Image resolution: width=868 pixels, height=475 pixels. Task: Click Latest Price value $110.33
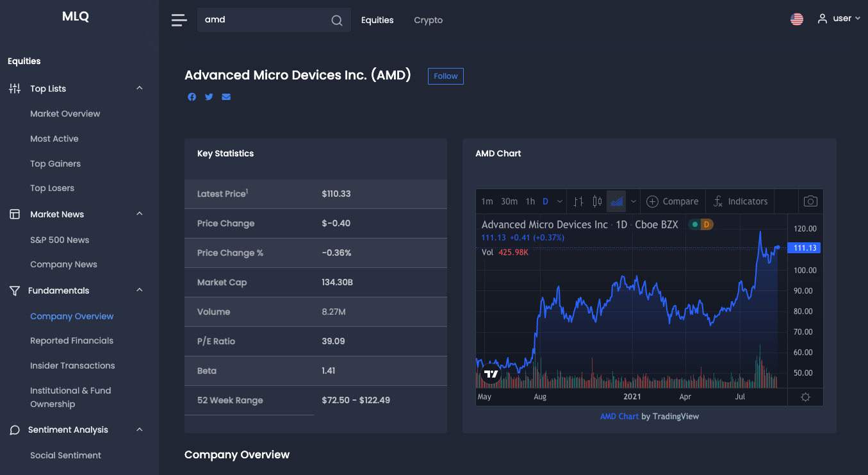(x=336, y=194)
